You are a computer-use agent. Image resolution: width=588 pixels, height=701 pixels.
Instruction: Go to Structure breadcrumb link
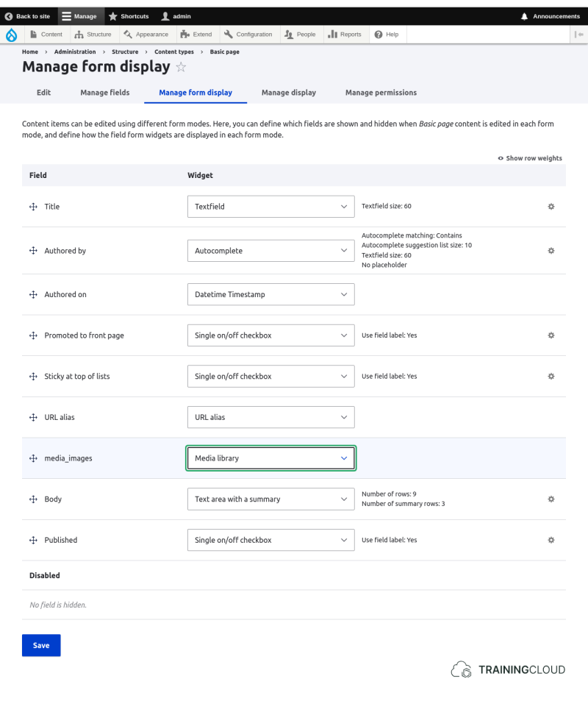pos(125,52)
